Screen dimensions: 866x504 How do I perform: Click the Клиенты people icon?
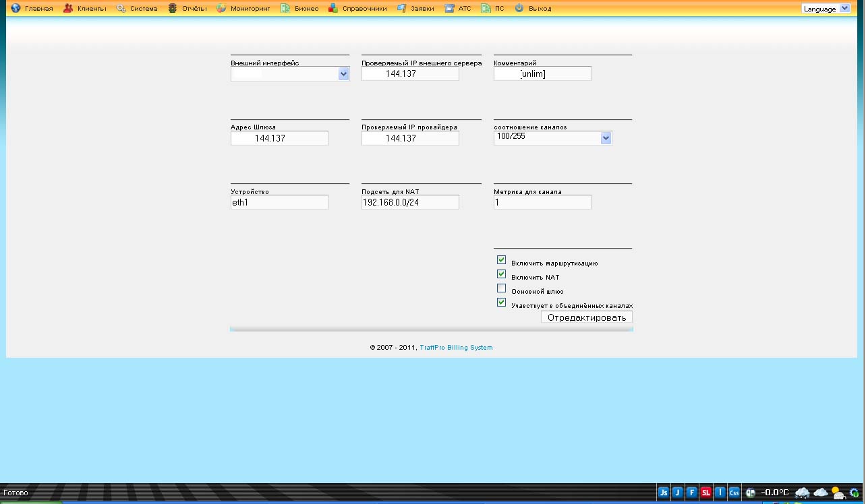pos(68,9)
